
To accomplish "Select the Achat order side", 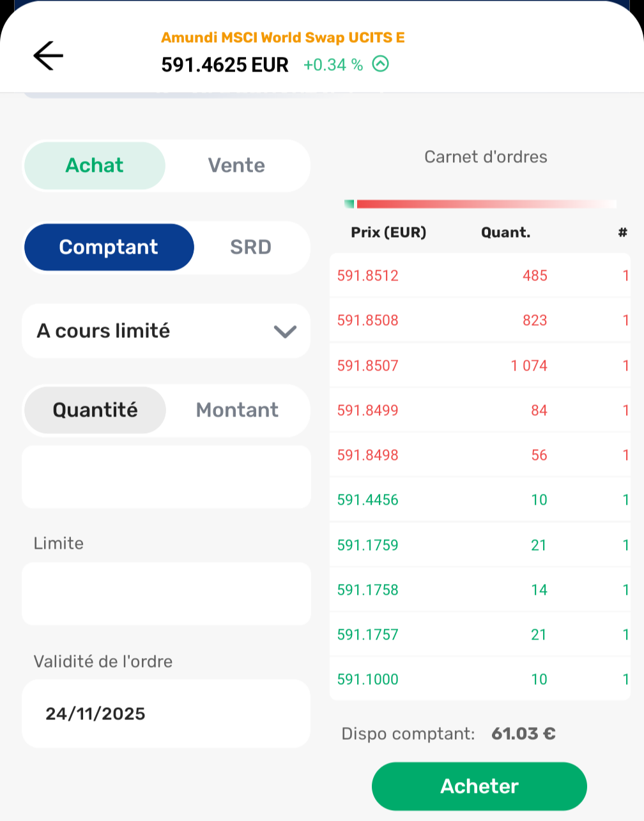I will pos(95,165).
